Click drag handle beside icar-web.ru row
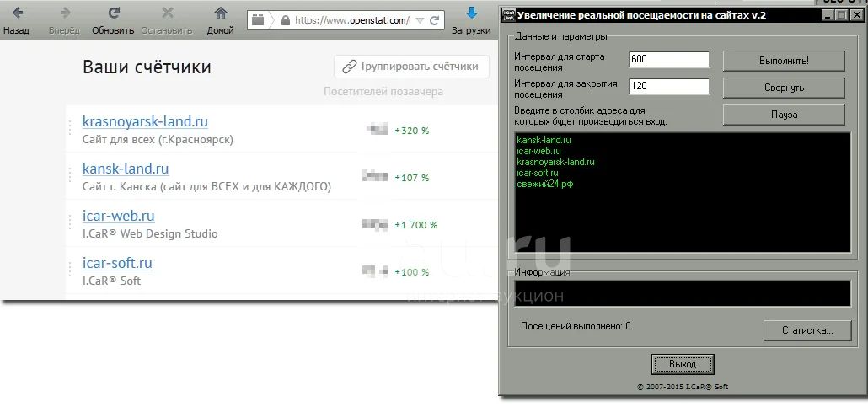 tap(70, 222)
